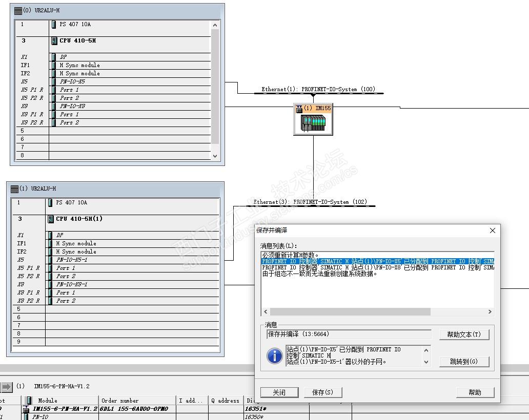
Task: Click the DP interface icon in row X1 of rack (0)
Action: [54, 57]
